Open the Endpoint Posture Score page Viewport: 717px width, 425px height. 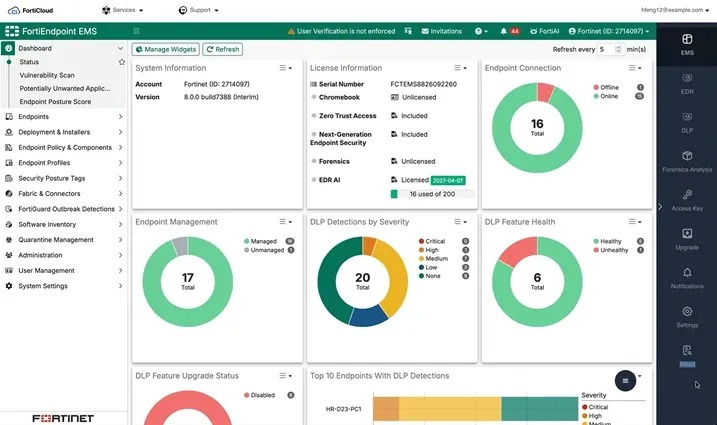tap(55, 102)
